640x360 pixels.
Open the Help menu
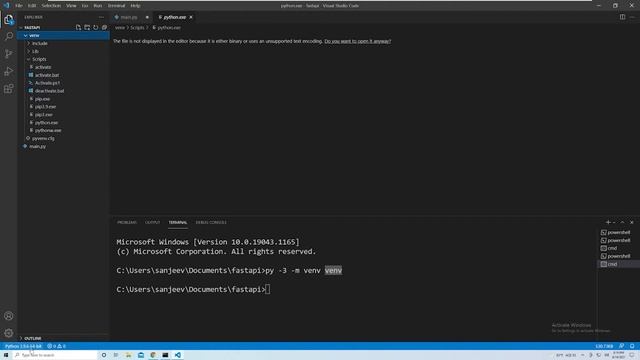pyautogui.click(x=136, y=6)
